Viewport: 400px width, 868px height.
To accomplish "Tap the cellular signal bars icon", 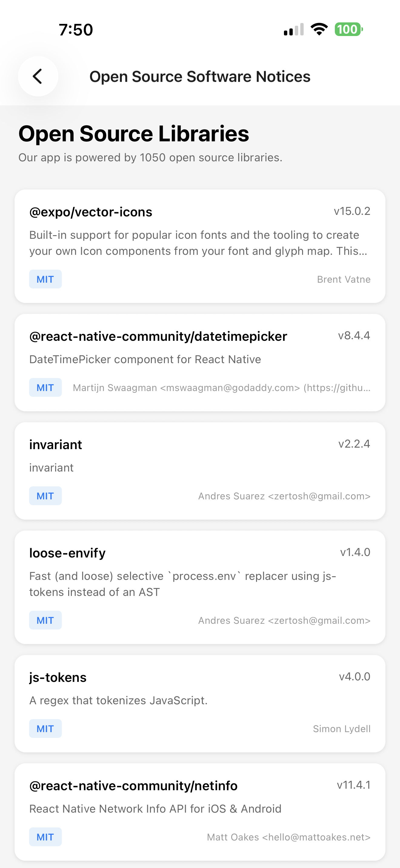I will 293,29.
